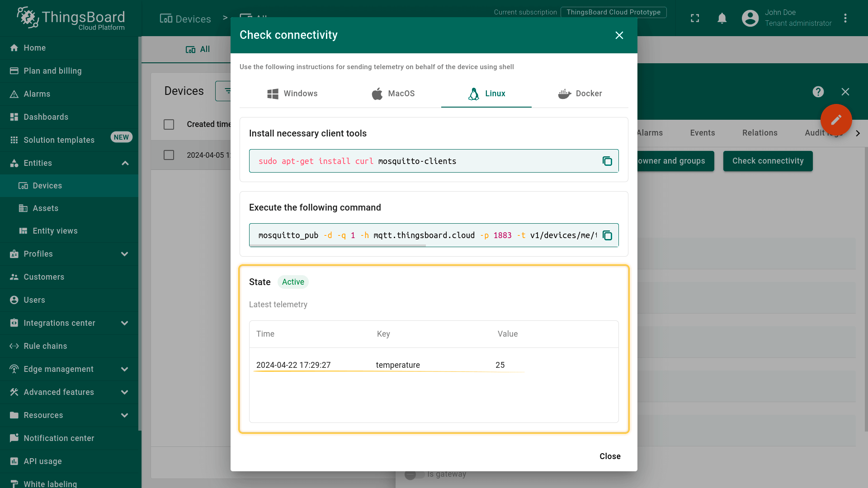Expand the Profiles menu section

click(125, 254)
